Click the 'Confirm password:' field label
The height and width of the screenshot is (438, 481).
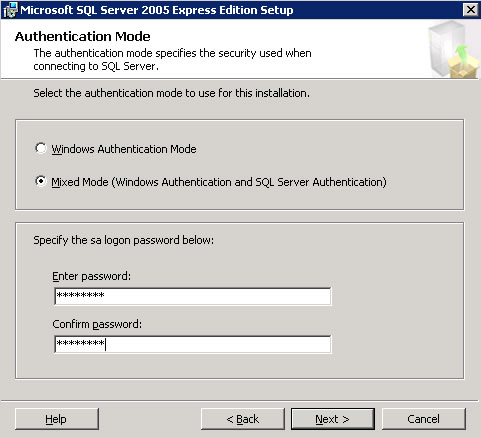[97, 324]
